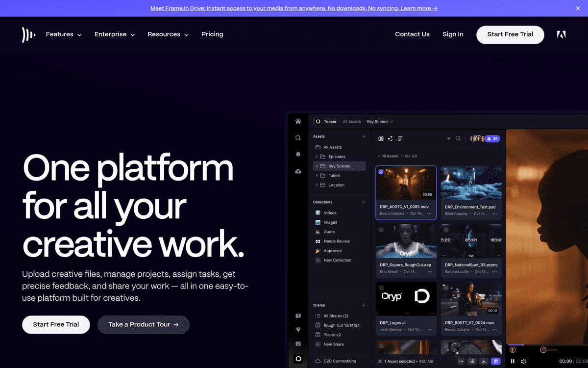Open the three-dot menu on DRP_Environment_Test.psd
Viewport: 588px width, 368px height.
coord(494,214)
